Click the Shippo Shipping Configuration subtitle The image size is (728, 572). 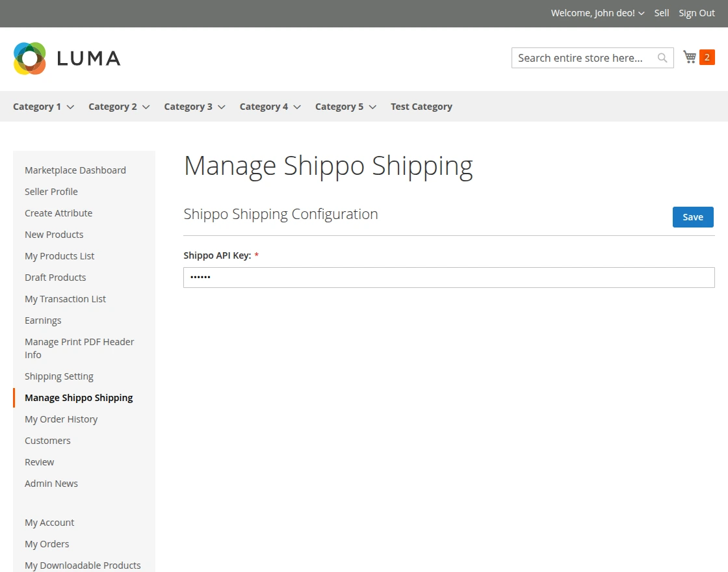(x=280, y=214)
